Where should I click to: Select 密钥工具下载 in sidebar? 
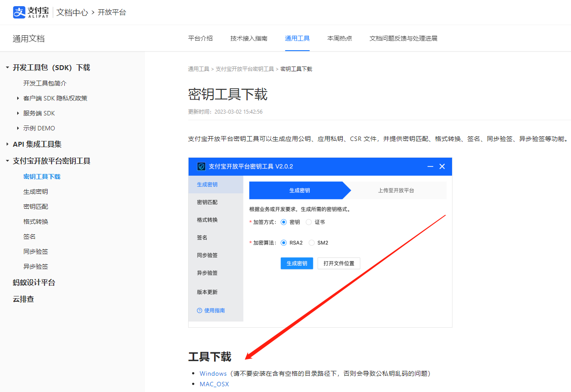pos(42,177)
